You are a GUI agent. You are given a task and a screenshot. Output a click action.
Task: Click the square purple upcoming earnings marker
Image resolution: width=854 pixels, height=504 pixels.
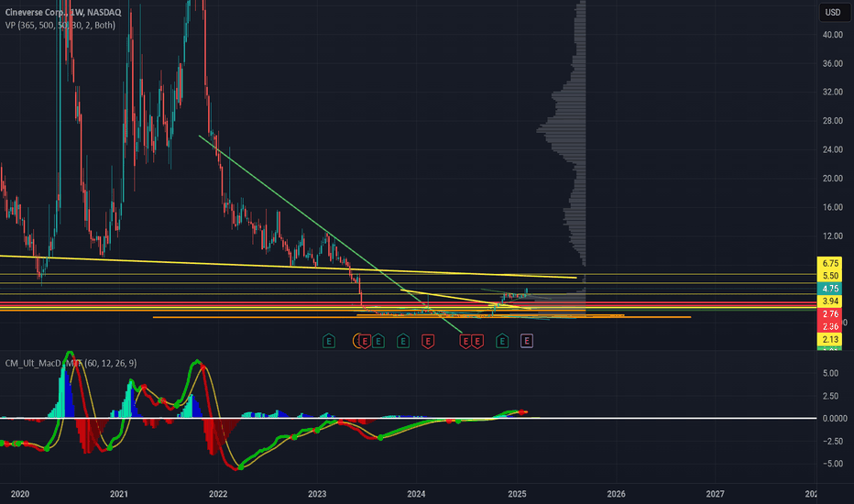pos(527,341)
